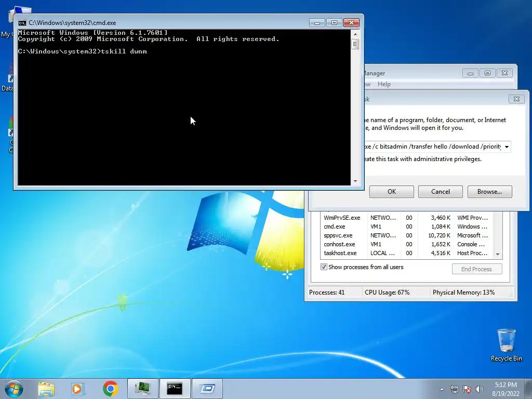Click OK in Create New Task dialog

coord(392,192)
